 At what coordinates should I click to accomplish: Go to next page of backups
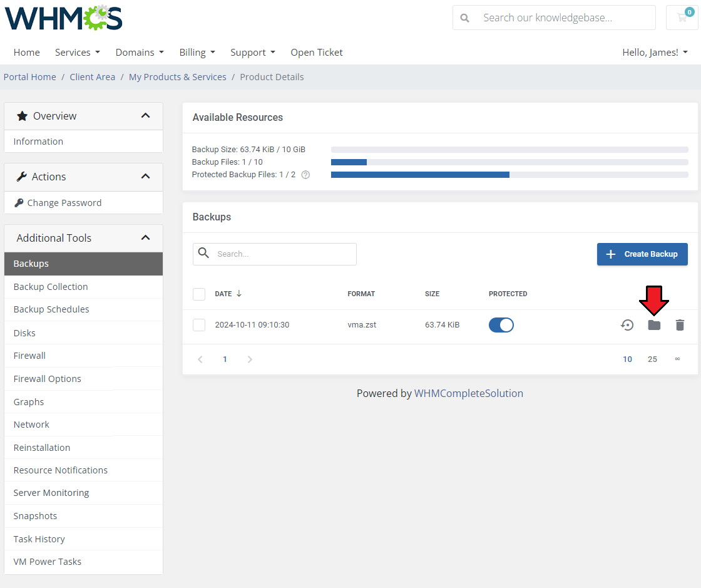[x=250, y=359]
